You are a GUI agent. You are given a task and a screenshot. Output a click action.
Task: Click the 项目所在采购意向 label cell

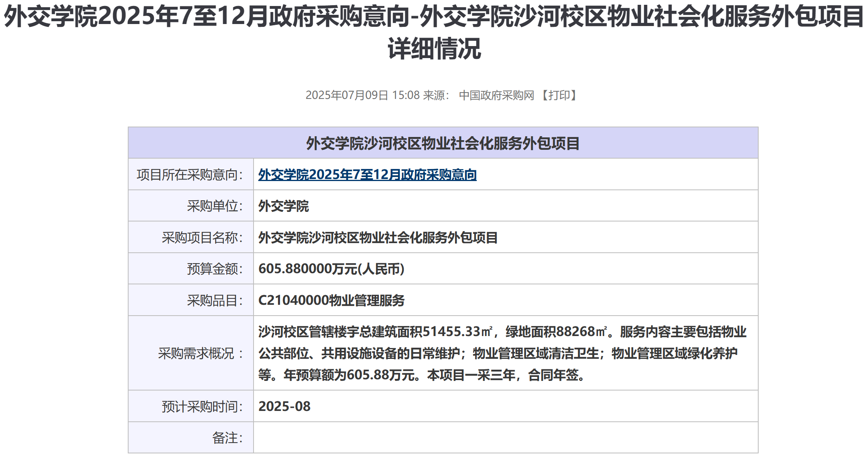(190, 175)
